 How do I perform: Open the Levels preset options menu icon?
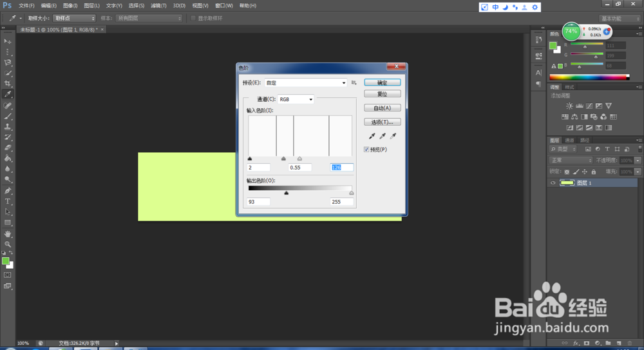point(354,83)
